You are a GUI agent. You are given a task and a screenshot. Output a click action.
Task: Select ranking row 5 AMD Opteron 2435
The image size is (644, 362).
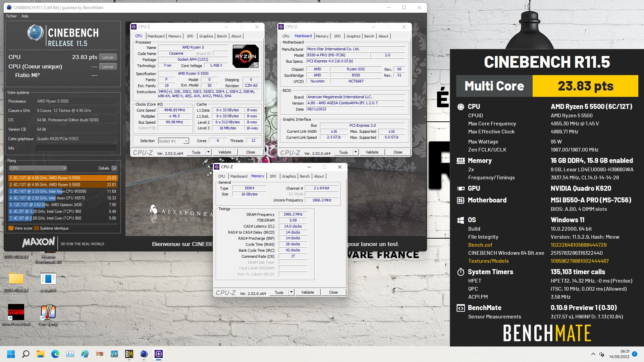63,205
